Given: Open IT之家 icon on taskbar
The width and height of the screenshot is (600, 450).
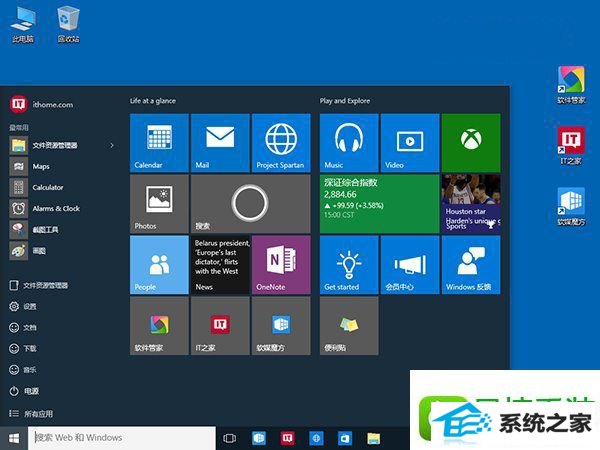Looking at the screenshot, I should tap(287, 439).
